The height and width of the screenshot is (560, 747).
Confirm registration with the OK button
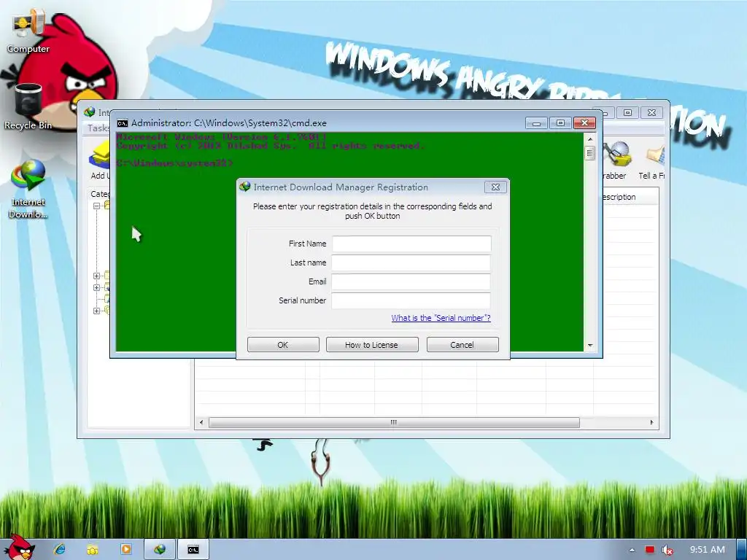(283, 345)
